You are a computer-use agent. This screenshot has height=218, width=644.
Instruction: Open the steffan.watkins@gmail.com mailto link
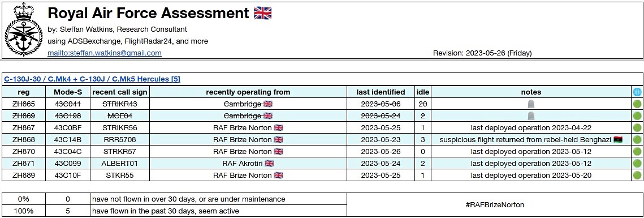click(105, 53)
